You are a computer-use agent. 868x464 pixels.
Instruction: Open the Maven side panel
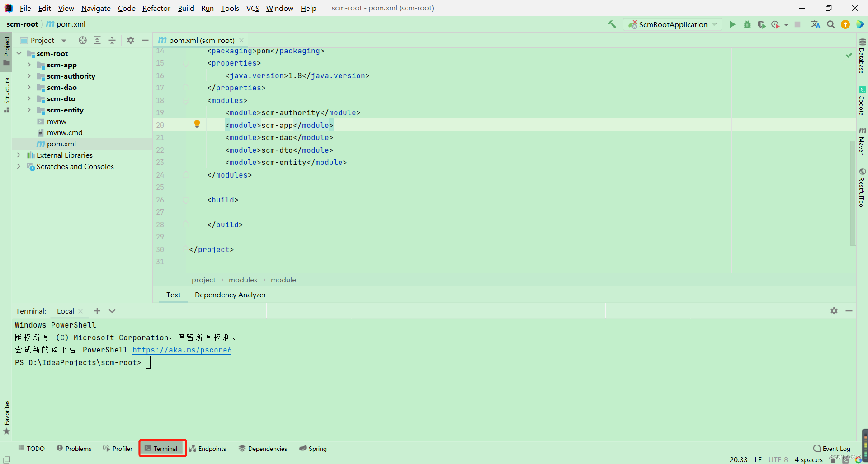coord(862,142)
